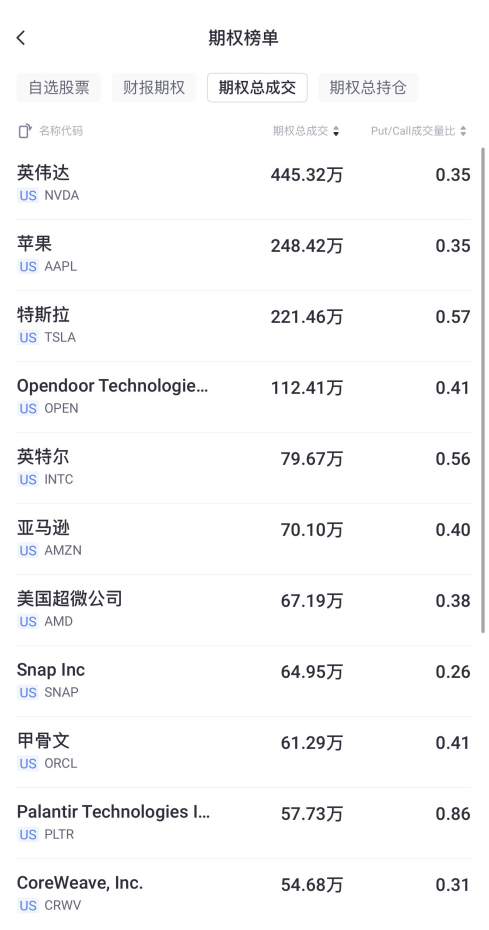Tap the back arrow icon
489x930 pixels.
pyautogui.click(x=21, y=38)
